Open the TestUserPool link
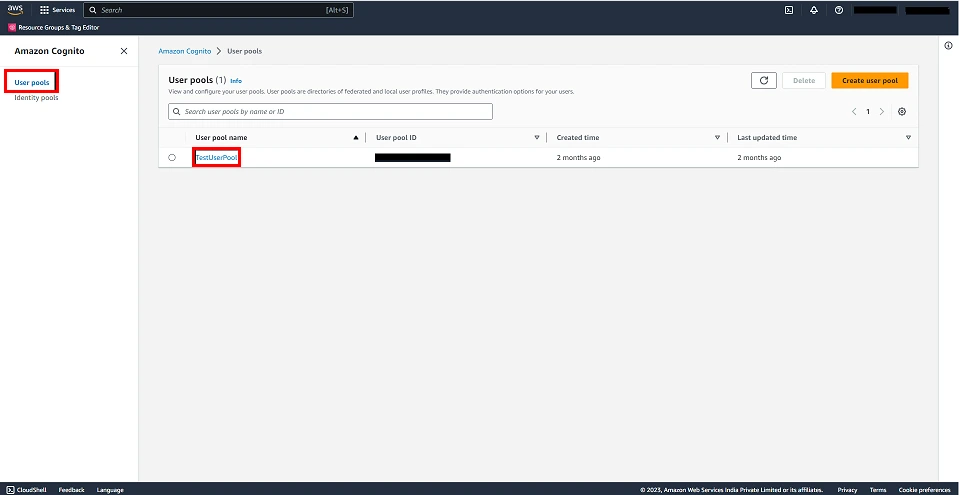 coord(216,158)
